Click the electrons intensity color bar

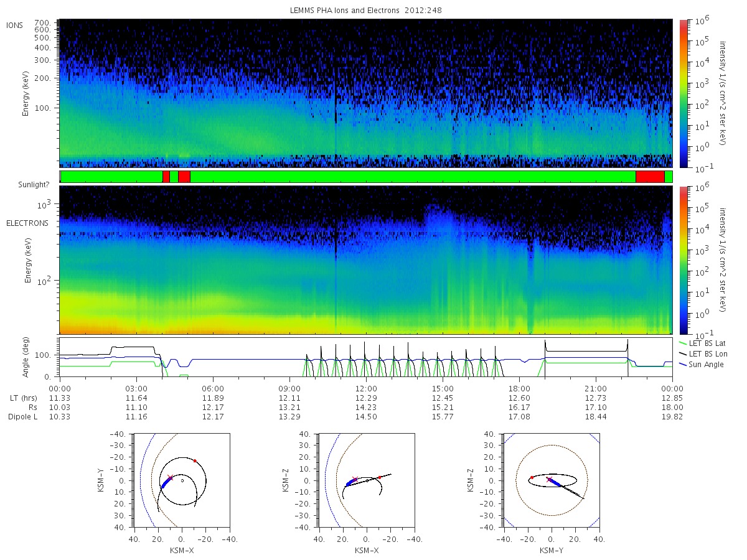click(683, 260)
